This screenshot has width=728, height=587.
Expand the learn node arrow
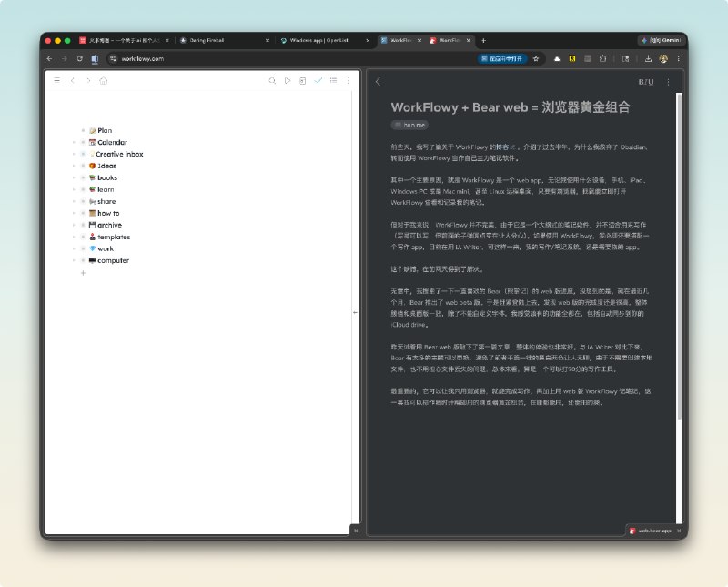(74, 189)
